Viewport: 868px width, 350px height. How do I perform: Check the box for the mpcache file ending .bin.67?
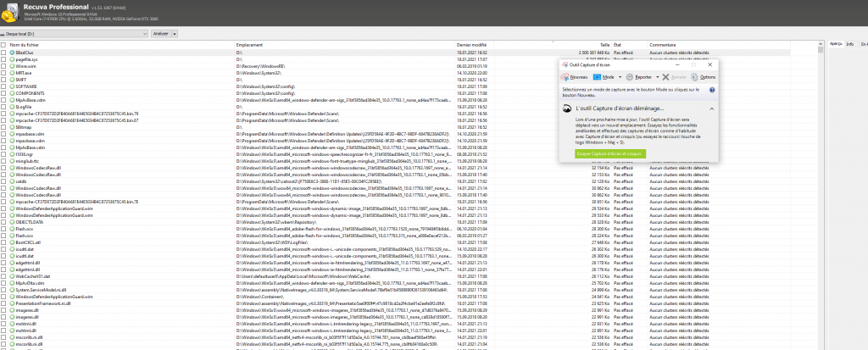coord(4,120)
